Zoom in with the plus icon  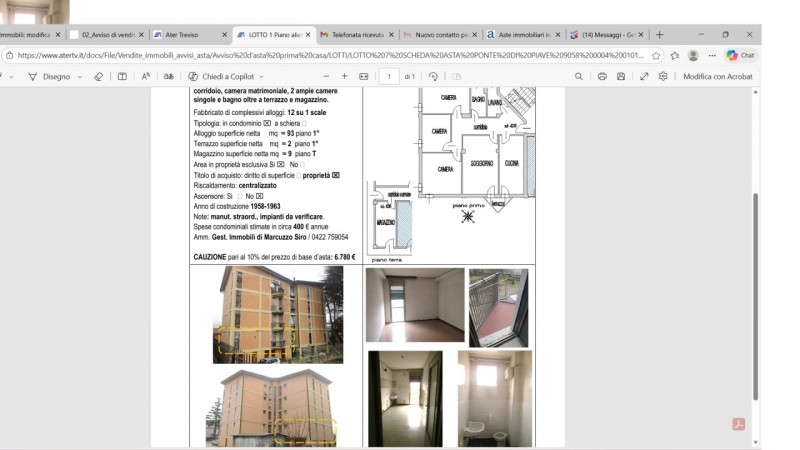click(345, 76)
